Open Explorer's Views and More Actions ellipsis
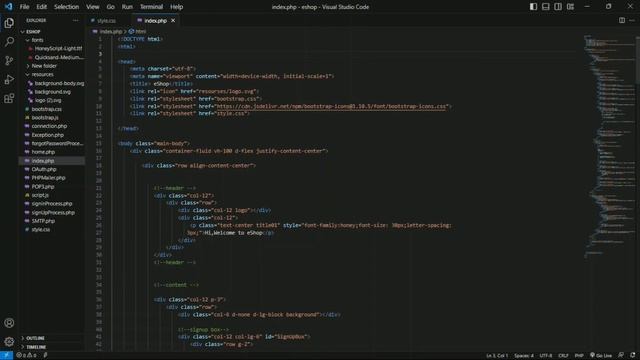The image size is (640, 360). [76, 20]
